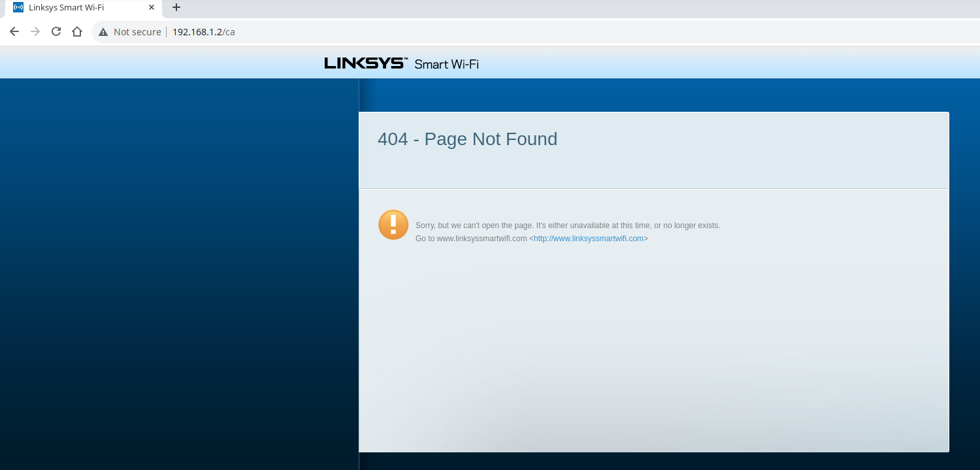Open the linksyssmartwifi.com hyperlink

[588, 239]
